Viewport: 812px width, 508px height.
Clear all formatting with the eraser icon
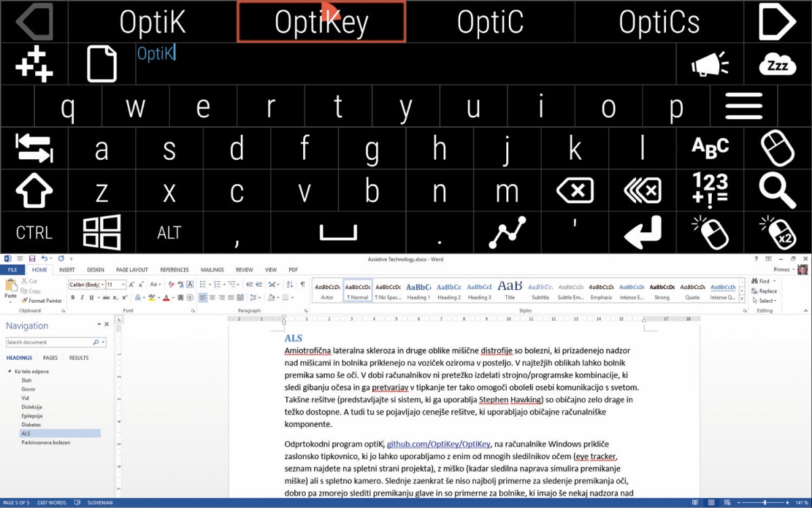click(173, 284)
